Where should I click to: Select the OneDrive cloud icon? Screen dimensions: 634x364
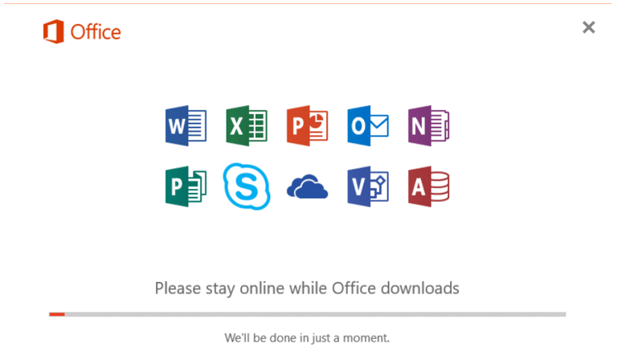[307, 186]
